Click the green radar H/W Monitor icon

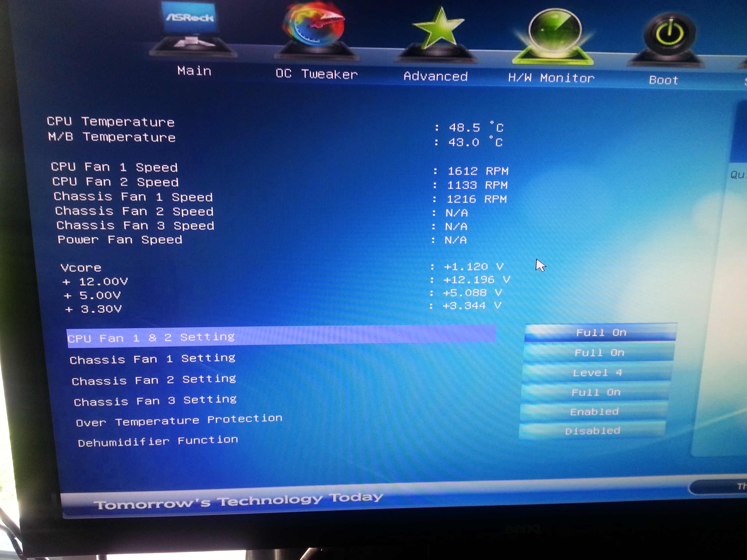(554, 34)
